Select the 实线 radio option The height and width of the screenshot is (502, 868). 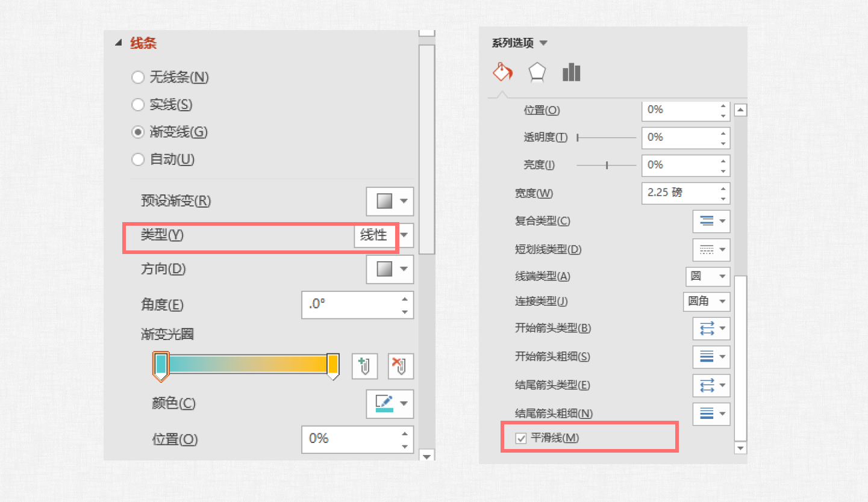pos(138,105)
